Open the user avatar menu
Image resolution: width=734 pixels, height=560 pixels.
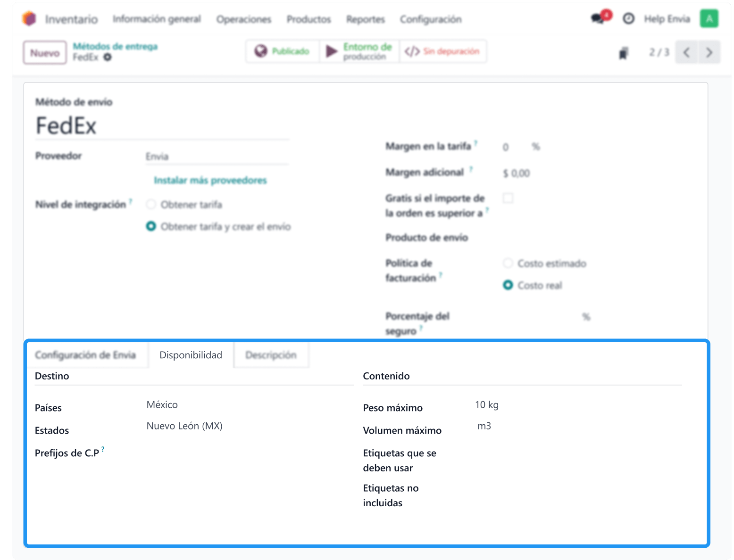[x=709, y=19]
